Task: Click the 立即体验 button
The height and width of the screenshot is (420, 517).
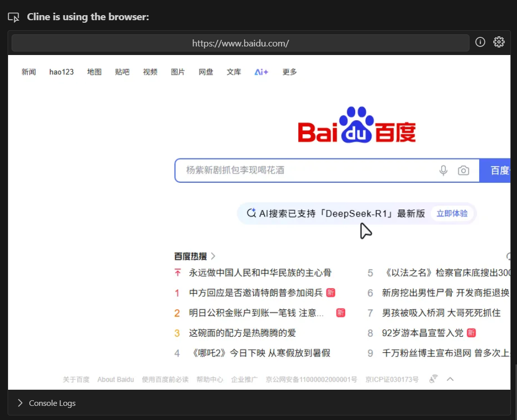Action: click(452, 214)
